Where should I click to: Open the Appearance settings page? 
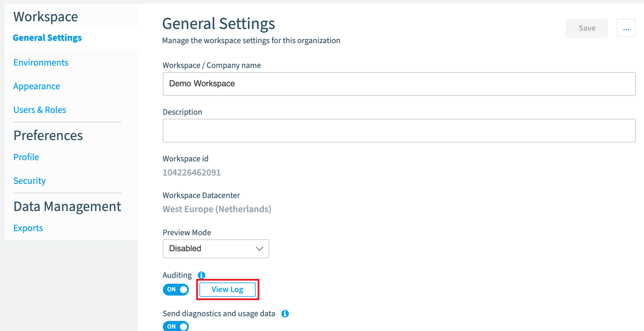(37, 86)
